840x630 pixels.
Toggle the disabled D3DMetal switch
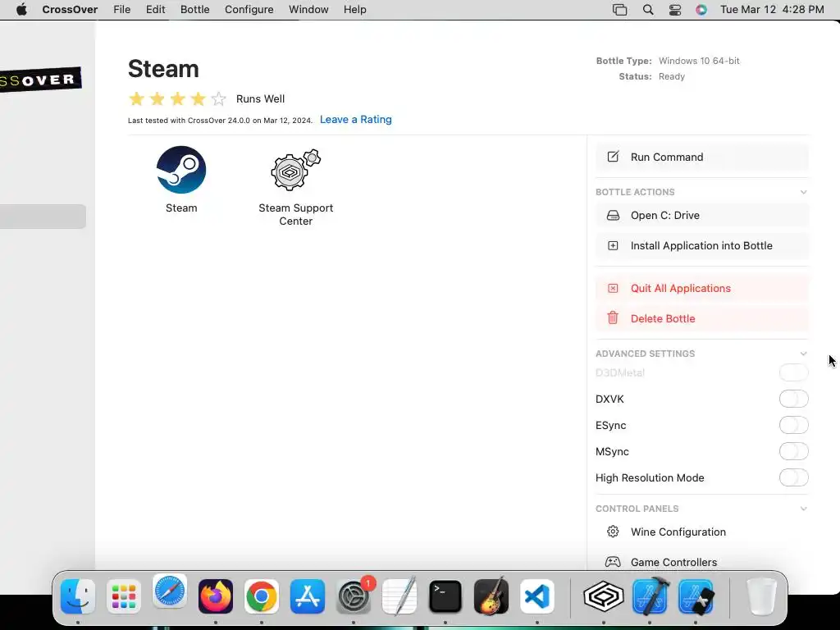pyautogui.click(x=793, y=372)
